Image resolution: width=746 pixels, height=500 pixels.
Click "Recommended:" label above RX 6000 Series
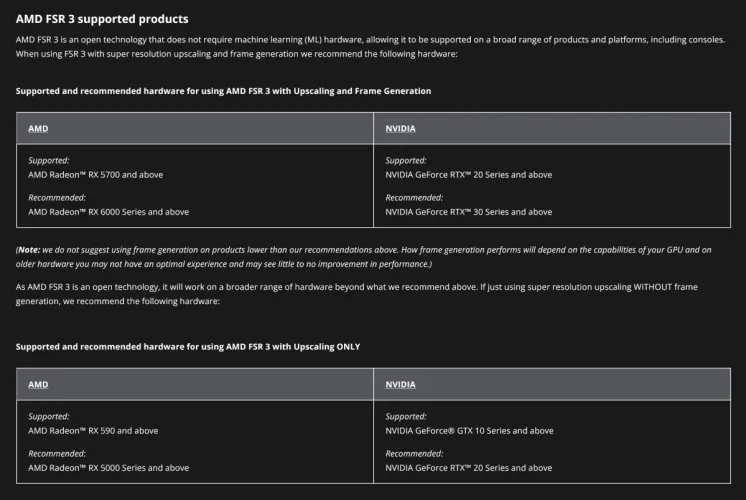[x=56, y=197]
